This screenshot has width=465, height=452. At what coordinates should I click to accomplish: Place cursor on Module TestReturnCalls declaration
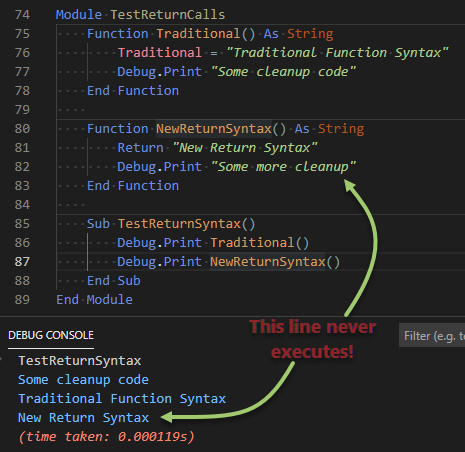pyautogui.click(x=140, y=15)
